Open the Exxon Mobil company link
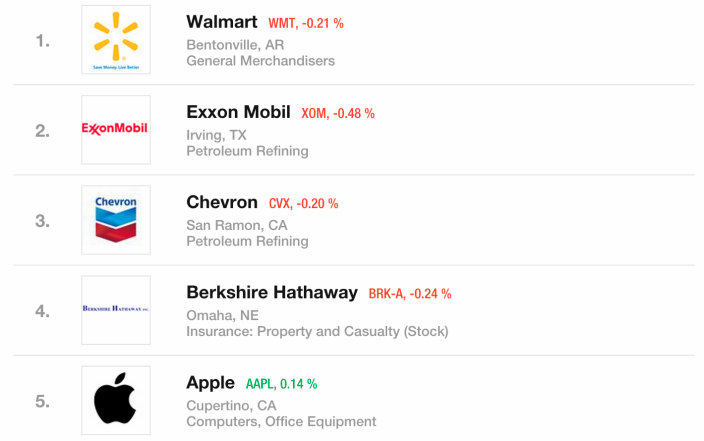704x441 pixels. click(238, 112)
